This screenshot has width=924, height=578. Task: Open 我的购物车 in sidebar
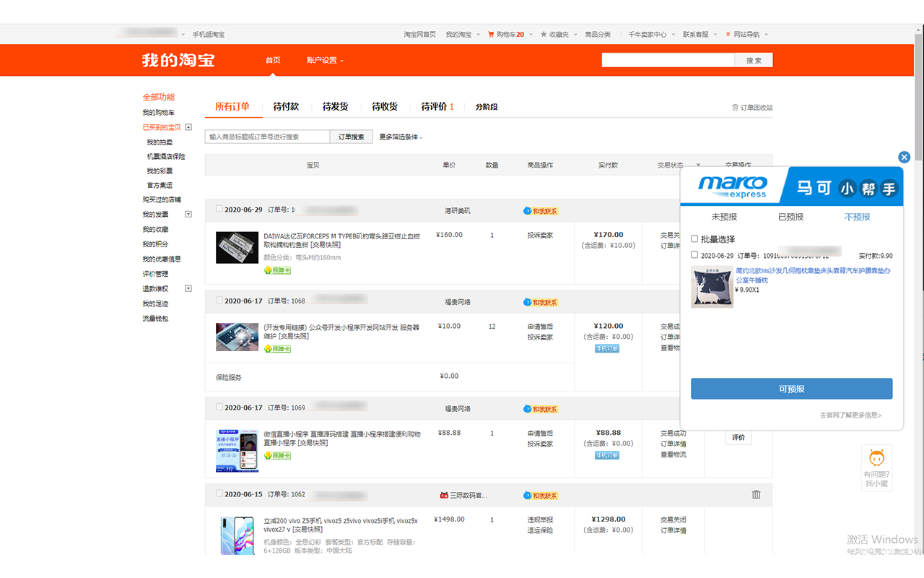click(159, 113)
